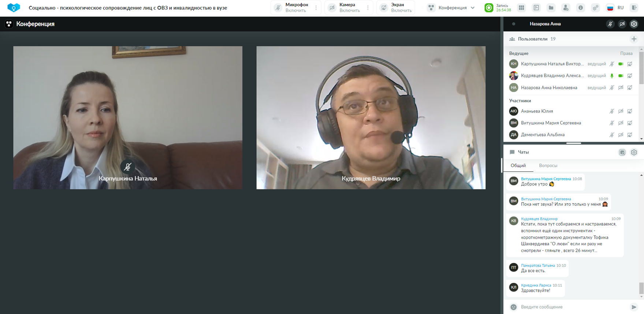Click the Чаты speech bubble icon
Image resolution: width=644 pixels, height=314 pixels.
point(512,152)
